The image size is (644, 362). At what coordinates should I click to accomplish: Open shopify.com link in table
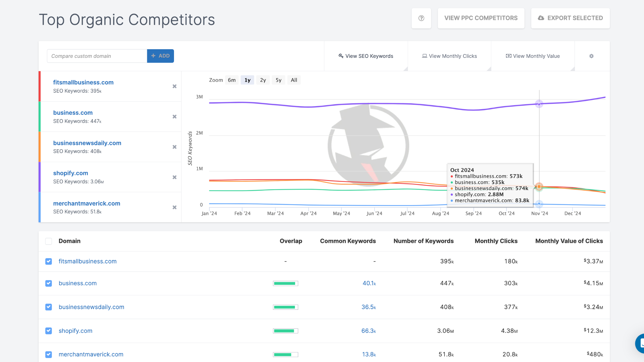pos(75,331)
